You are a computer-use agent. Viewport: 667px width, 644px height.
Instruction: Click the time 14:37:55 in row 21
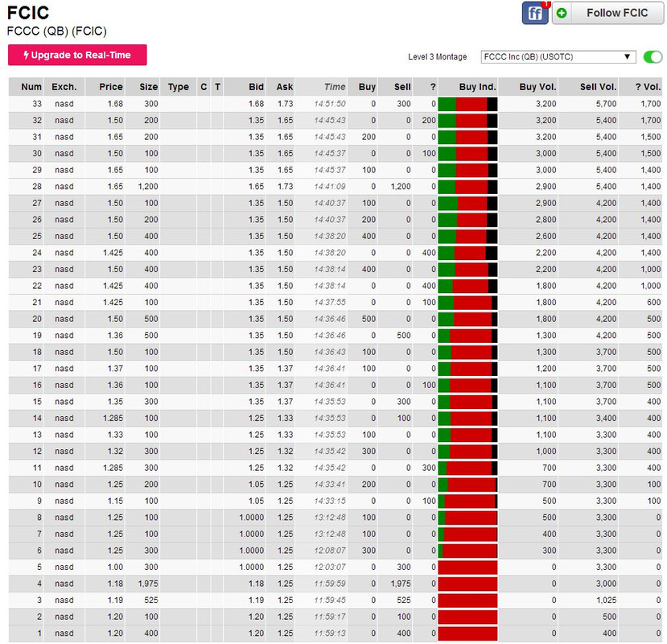[330, 303]
